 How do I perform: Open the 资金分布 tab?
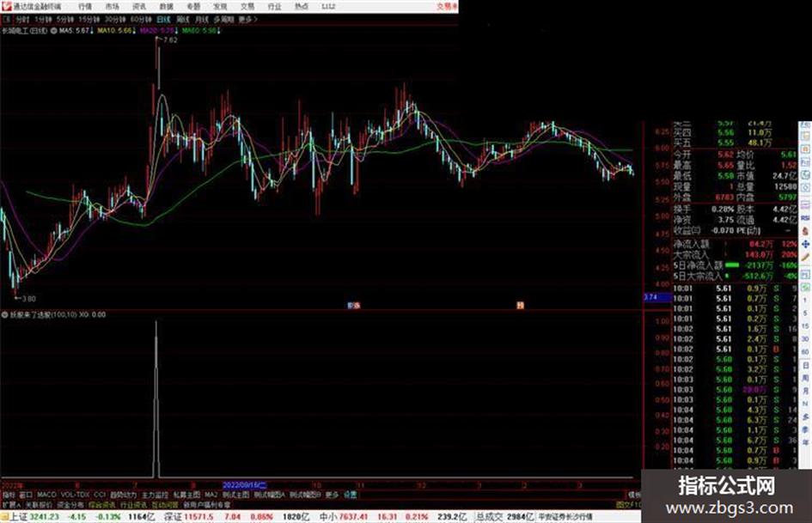coord(70,504)
